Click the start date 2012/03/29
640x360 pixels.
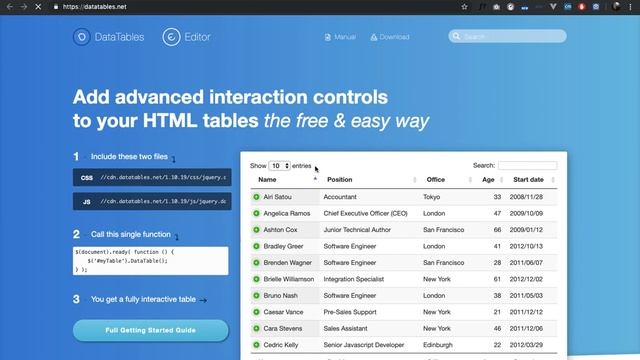(526, 345)
